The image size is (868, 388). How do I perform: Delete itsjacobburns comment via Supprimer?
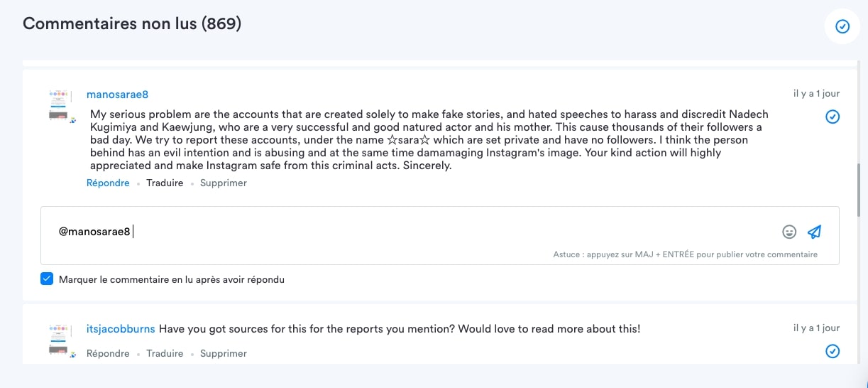coord(224,353)
